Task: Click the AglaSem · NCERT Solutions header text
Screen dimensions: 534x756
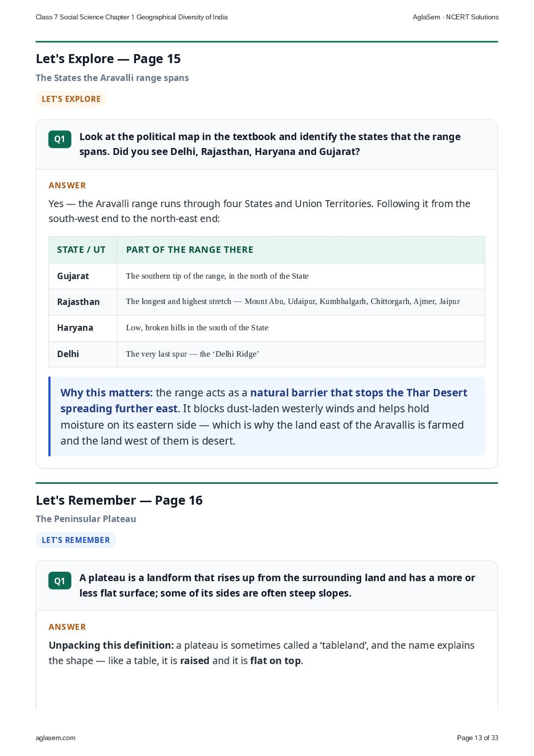Action: tap(456, 17)
